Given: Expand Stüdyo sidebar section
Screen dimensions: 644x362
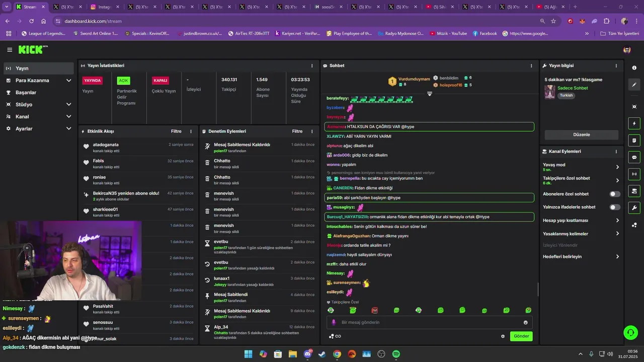Looking at the screenshot, I should [69, 105].
